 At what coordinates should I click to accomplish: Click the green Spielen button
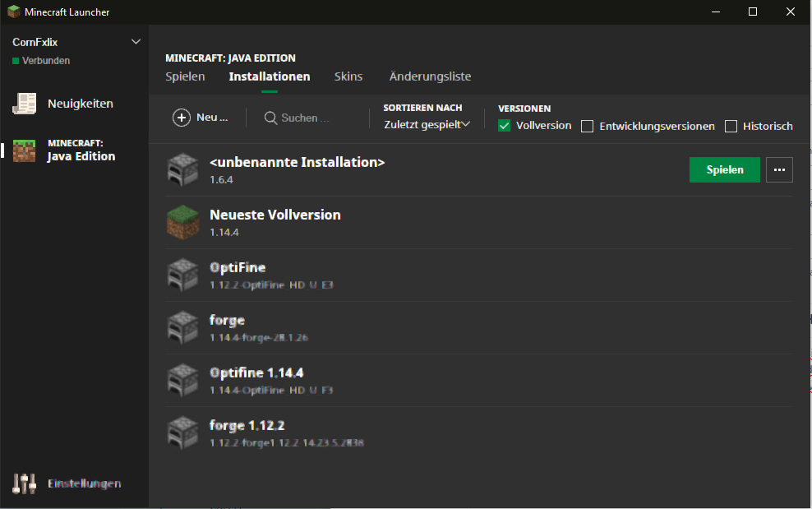click(725, 169)
